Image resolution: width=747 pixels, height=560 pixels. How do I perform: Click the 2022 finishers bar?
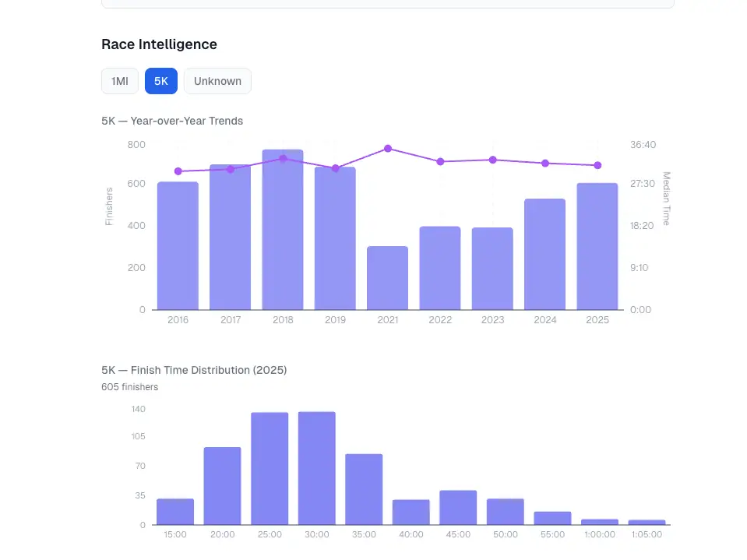click(440, 268)
